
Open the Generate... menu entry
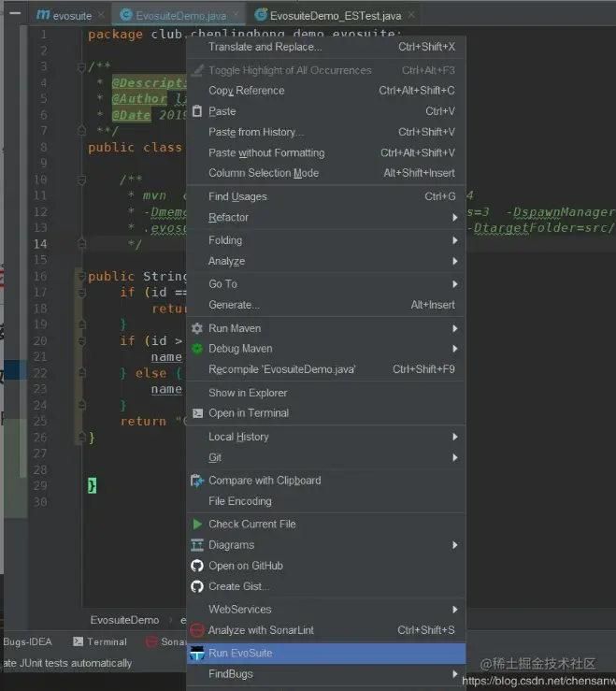click(x=326, y=305)
